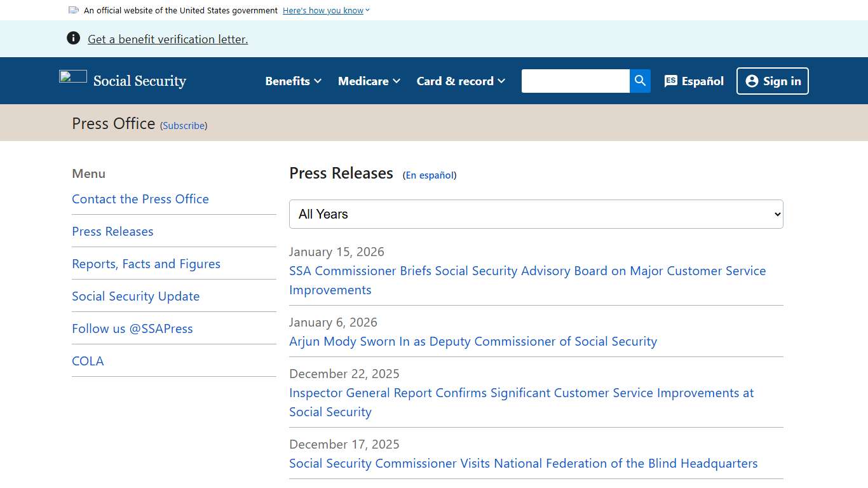
Task: Open the Card & record dropdown
Action: [460, 81]
